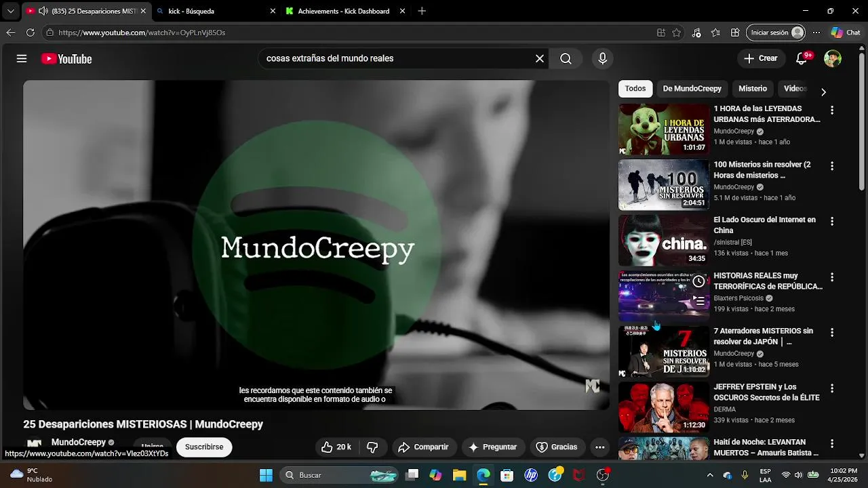Add HISTORIAS REALES video to the queue

[698, 301]
